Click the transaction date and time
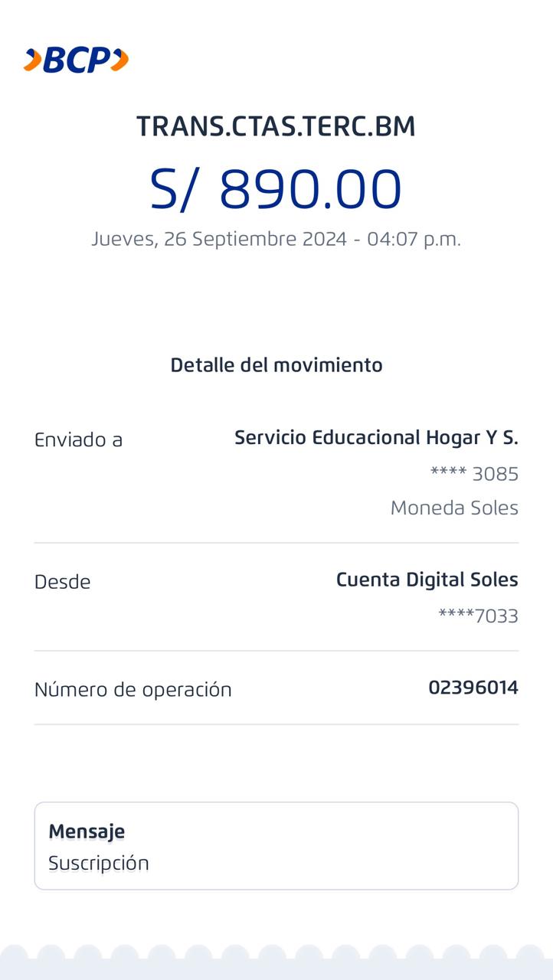Image resolution: width=553 pixels, height=980 pixels. [276, 239]
